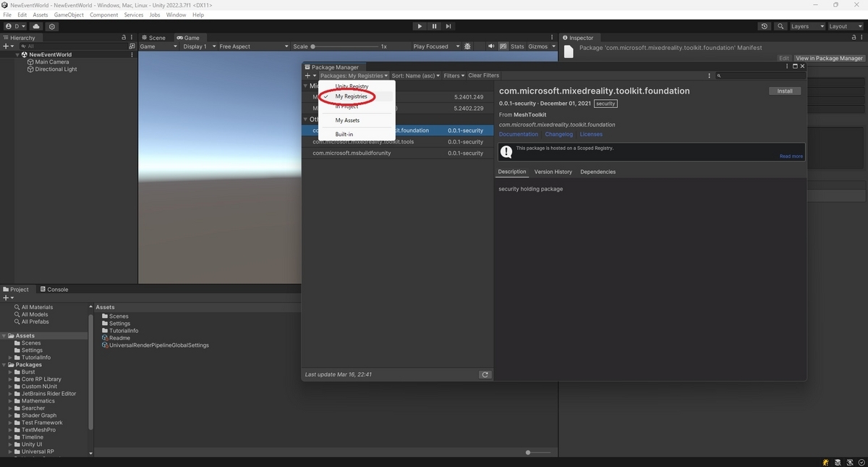Image resolution: width=868 pixels, height=467 pixels.
Task: Click the Step frame button
Action: 448,26
